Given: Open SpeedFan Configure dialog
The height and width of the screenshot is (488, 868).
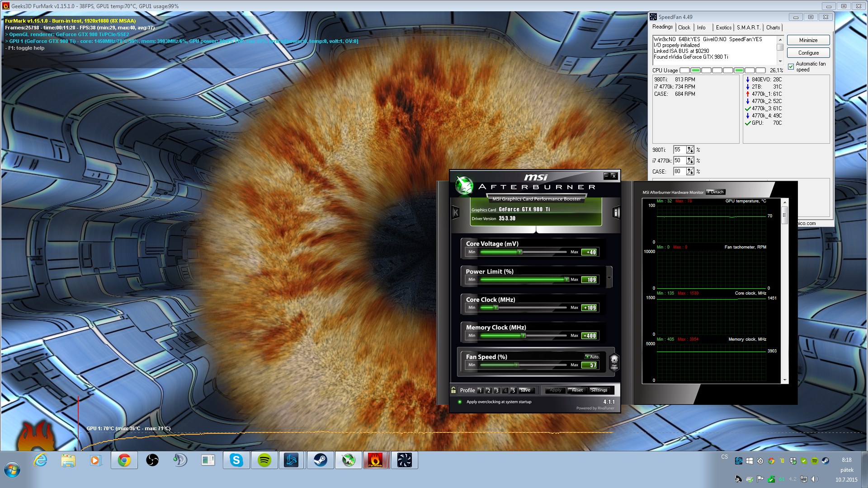Looking at the screenshot, I should click(x=808, y=53).
